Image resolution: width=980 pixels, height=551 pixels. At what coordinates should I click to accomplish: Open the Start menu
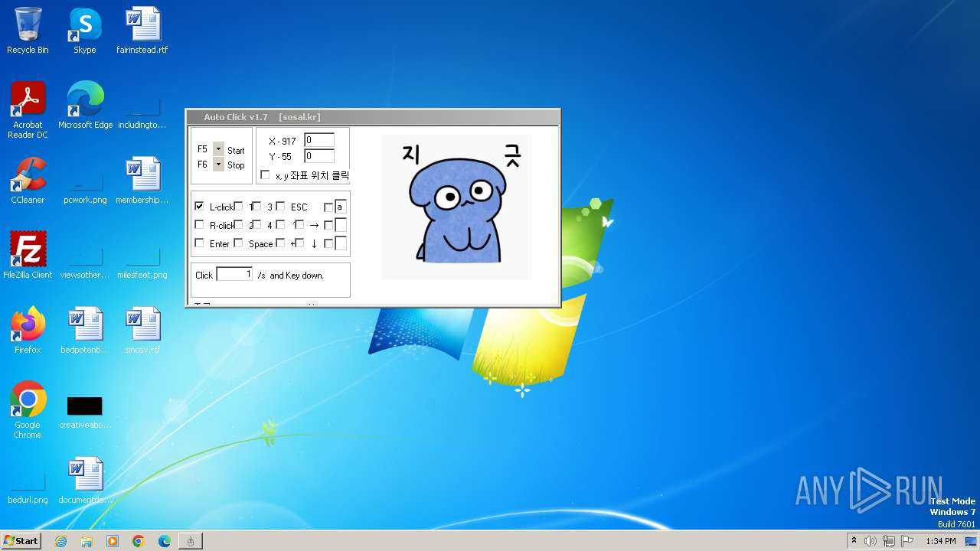21,541
